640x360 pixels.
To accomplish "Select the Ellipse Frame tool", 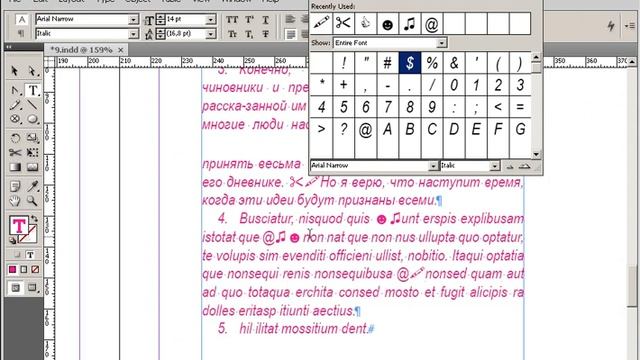I will tap(15, 119).
